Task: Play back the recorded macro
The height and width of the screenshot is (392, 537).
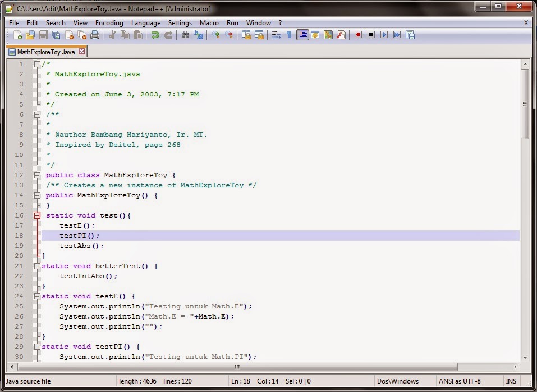Action: click(x=384, y=35)
